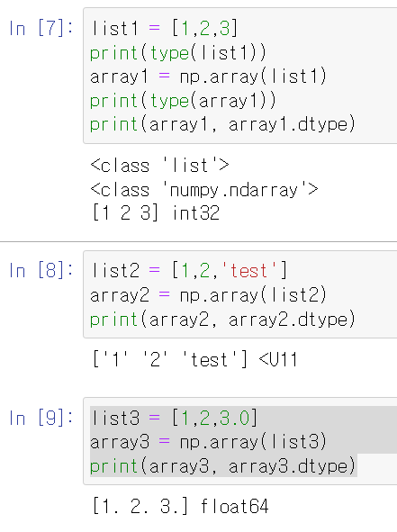This screenshot has height=532, width=397.
Task: Click the print(type(array1)) code line
Action: click(183, 101)
